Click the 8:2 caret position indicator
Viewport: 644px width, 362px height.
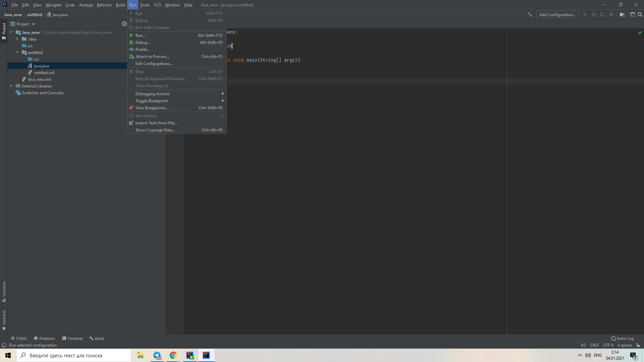[583, 345]
